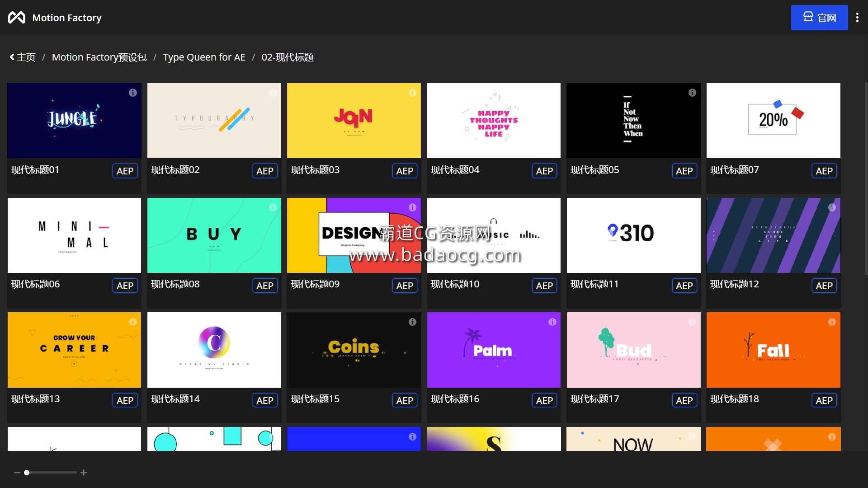Select the 310 location preset thumbnail

click(633, 235)
